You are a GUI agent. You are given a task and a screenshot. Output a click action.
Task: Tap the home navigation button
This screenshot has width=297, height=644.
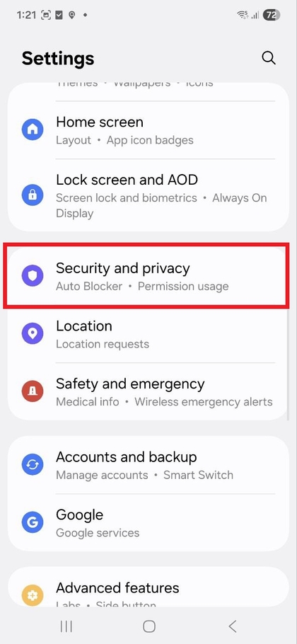pyautogui.click(x=149, y=626)
